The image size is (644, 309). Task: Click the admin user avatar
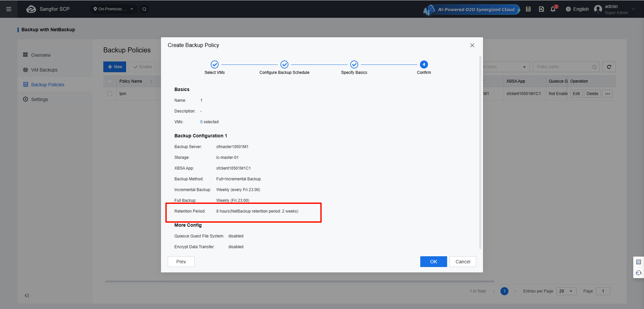[x=598, y=9]
